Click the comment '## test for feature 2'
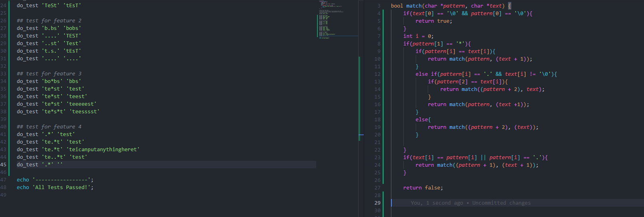Screen dimensions: 644x217 [x=49, y=21]
